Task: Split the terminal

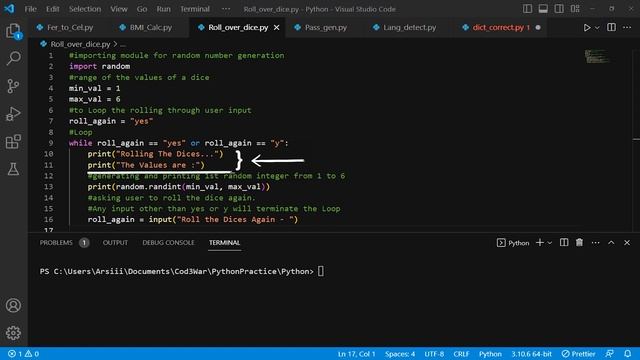Action: click(564, 242)
